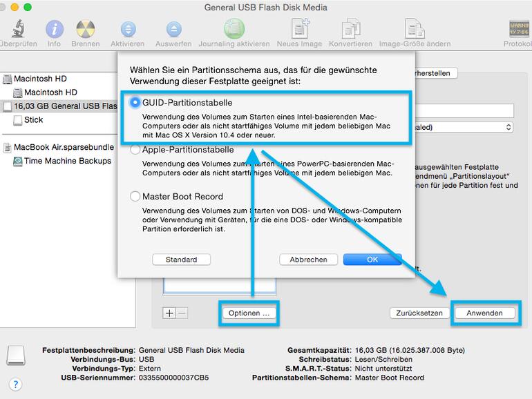Click the Schreibstatus value Lesen/Schreiben
Viewport: 532px width, 399px height.
tap(383, 360)
